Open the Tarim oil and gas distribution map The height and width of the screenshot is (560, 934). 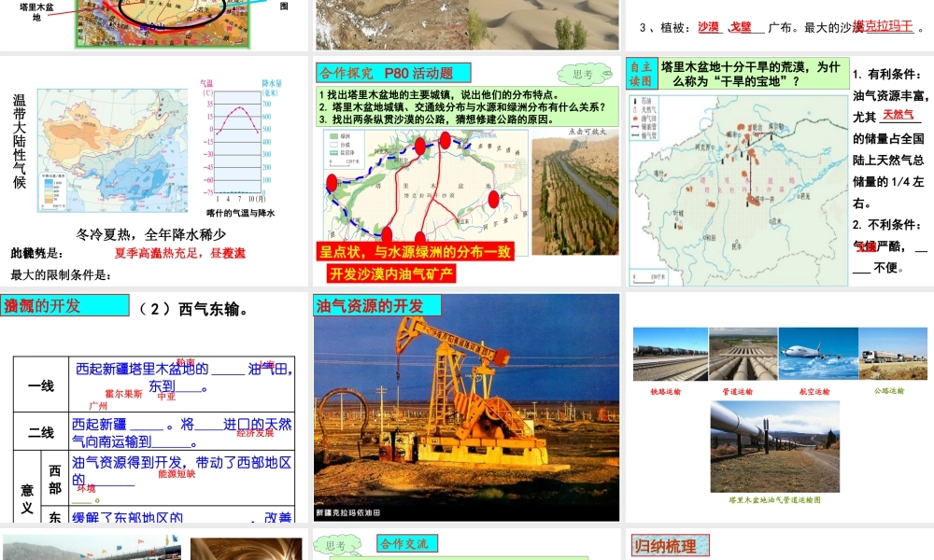coord(739,189)
